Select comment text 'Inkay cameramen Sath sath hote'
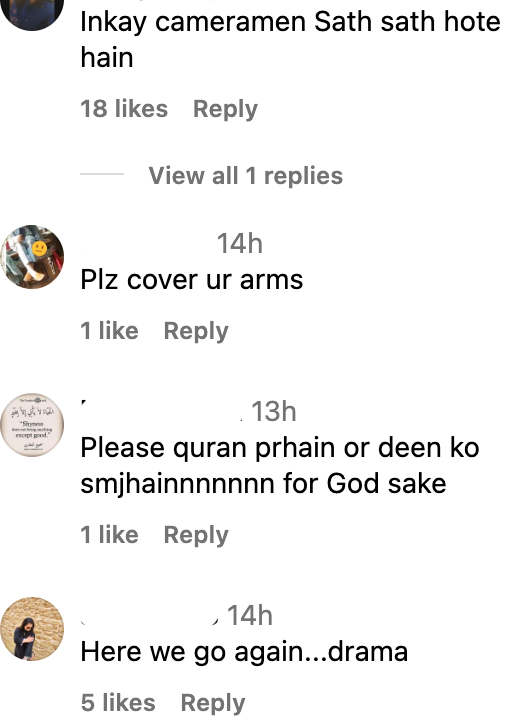 click(x=290, y=22)
